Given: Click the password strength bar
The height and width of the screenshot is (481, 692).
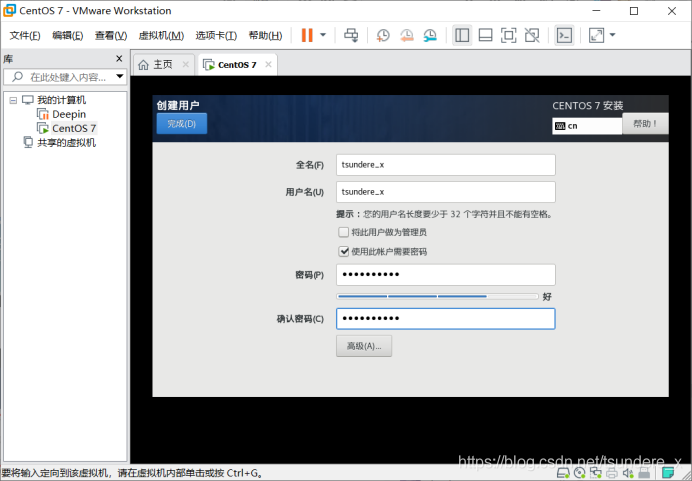Looking at the screenshot, I should tap(437, 297).
